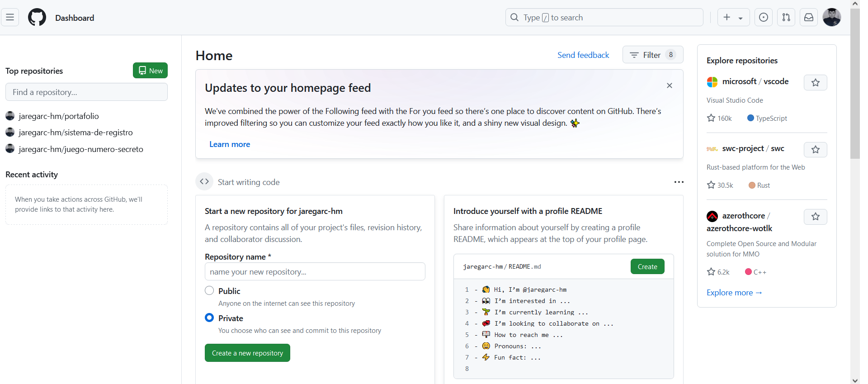Click the azerothcore red logo icon
Image resolution: width=868 pixels, height=384 pixels.
click(x=712, y=216)
